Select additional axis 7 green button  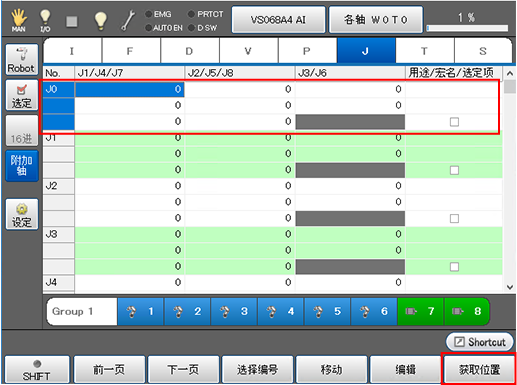421,312
